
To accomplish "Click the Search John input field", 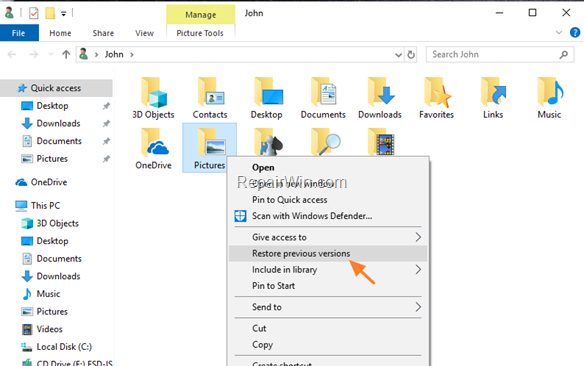I will click(500, 55).
